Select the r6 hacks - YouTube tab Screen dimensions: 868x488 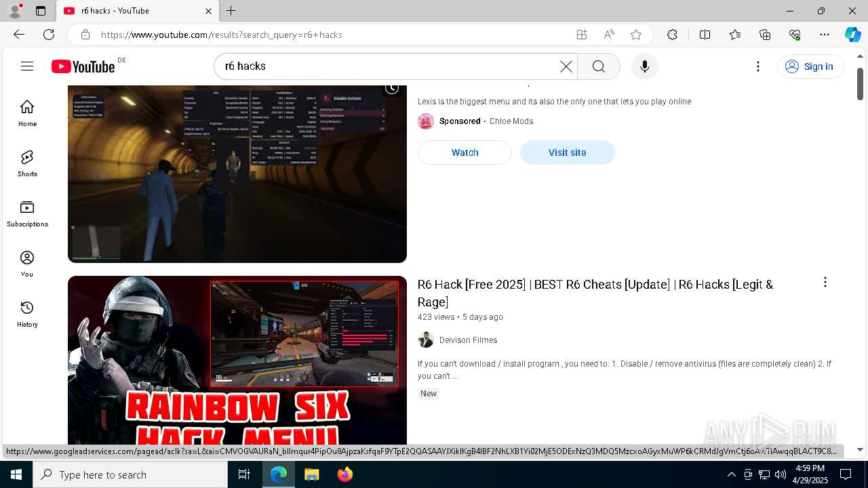click(x=138, y=11)
